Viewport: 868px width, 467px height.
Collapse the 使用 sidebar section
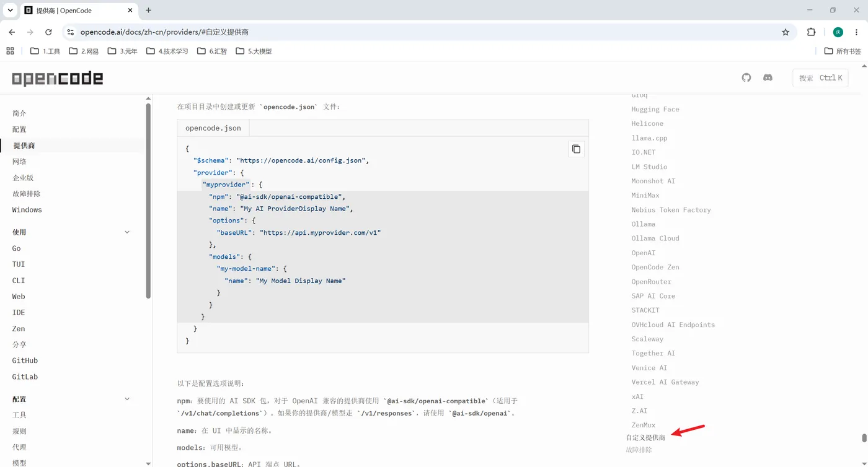[127, 232]
